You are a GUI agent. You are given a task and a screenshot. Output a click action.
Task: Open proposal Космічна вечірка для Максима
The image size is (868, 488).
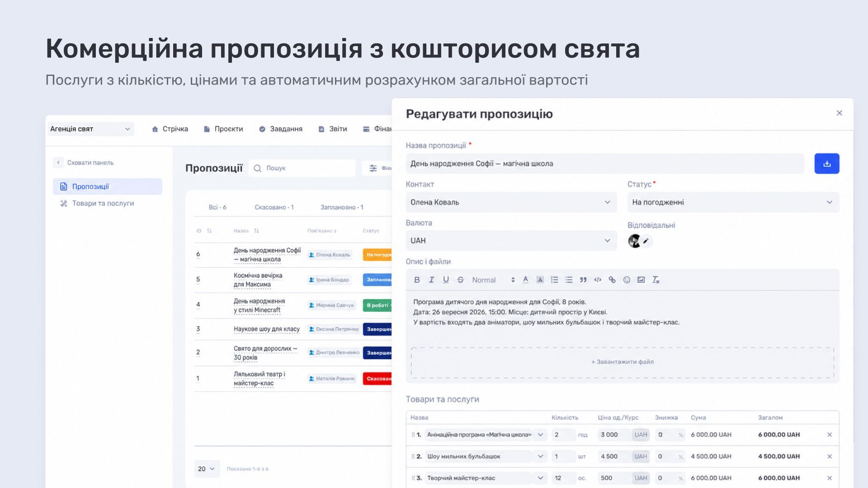[x=258, y=280]
